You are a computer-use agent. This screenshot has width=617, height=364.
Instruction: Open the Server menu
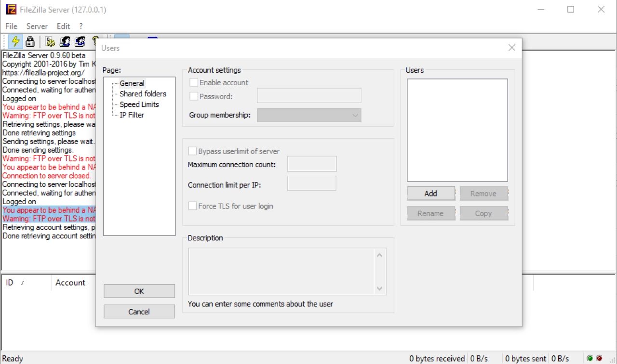pyautogui.click(x=37, y=26)
